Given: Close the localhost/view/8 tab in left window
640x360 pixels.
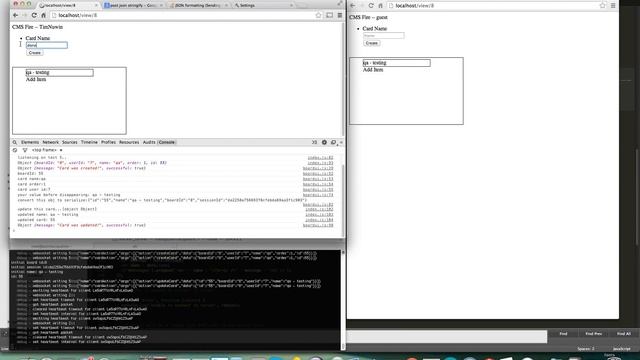Looking at the screenshot, I should [x=96, y=5].
